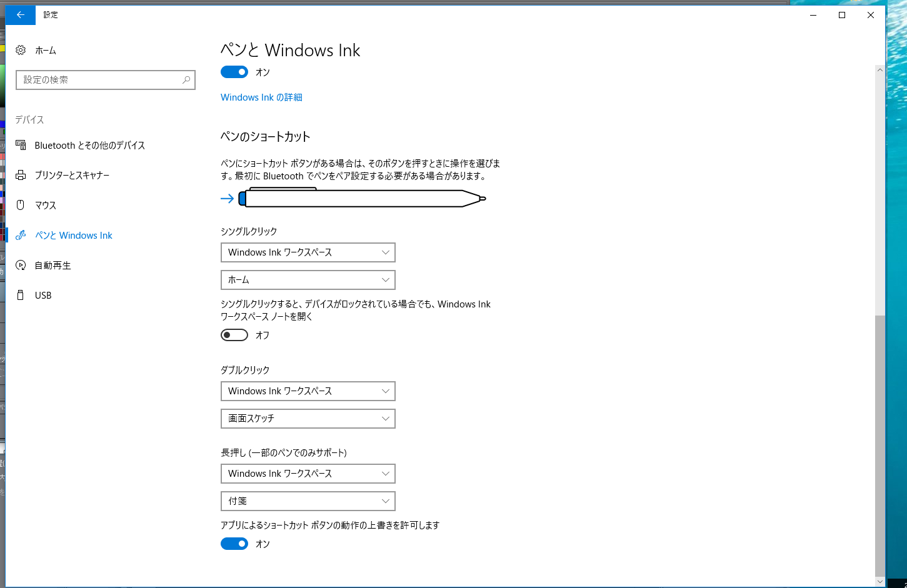
Task: Open the 付箋 dropdown
Action: tap(308, 501)
